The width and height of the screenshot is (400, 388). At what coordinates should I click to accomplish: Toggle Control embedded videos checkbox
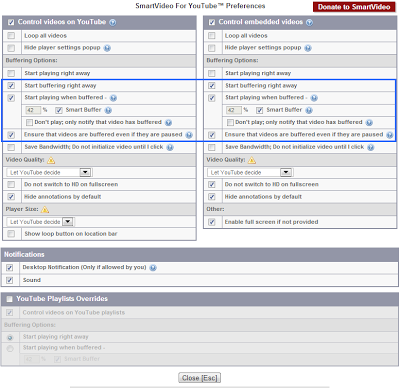pyautogui.click(x=212, y=22)
